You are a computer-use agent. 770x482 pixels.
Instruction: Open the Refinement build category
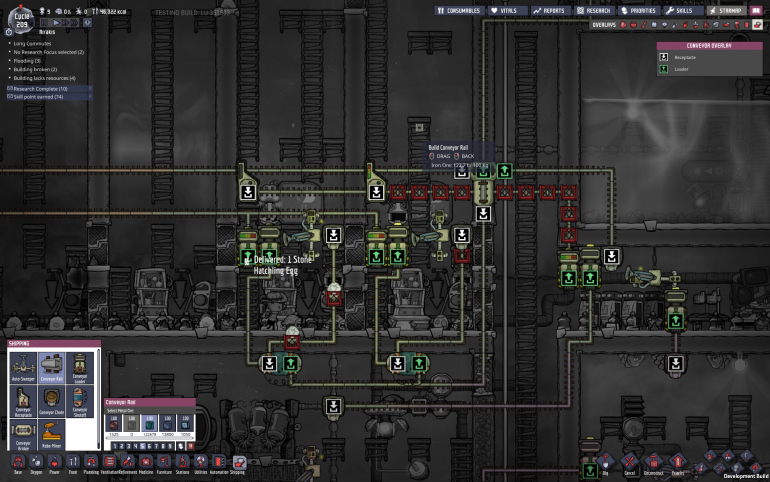(x=128, y=462)
